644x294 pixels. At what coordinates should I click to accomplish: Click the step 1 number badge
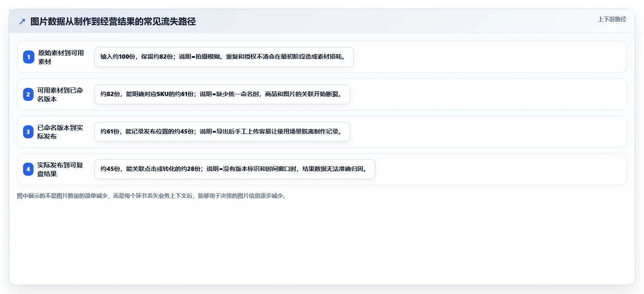29,57
